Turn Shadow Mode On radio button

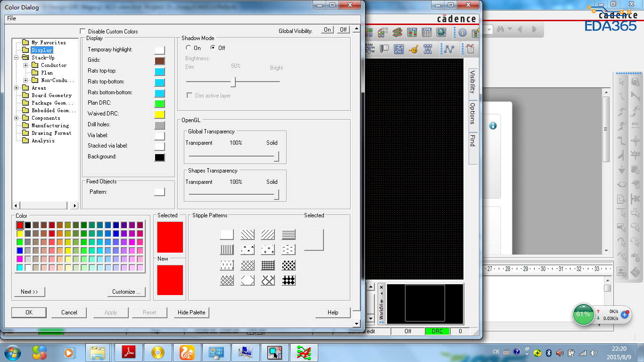point(189,48)
